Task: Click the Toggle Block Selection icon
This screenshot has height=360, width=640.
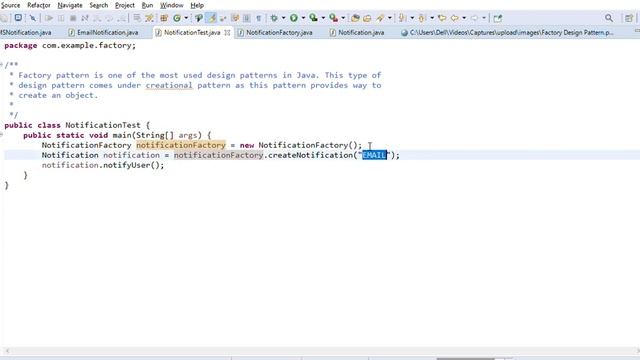Action: tap(247, 18)
